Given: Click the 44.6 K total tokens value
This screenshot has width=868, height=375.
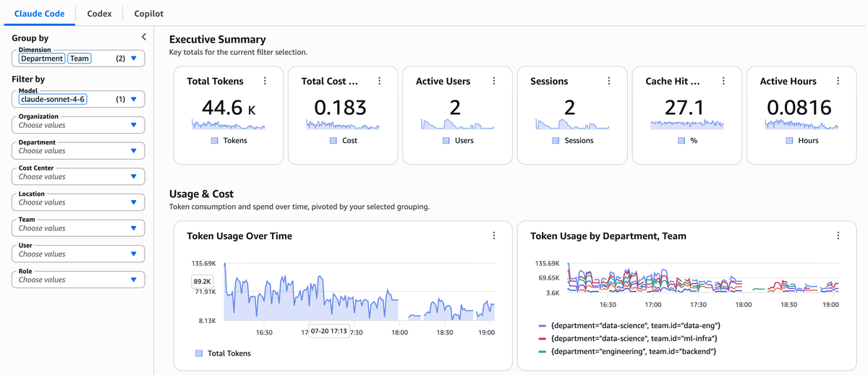Looking at the screenshot, I should click(229, 108).
